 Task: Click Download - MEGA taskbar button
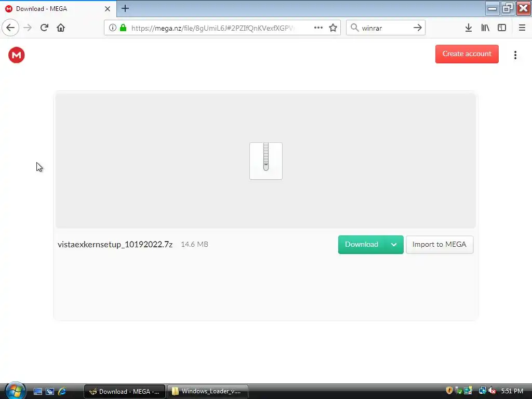coord(125,391)
